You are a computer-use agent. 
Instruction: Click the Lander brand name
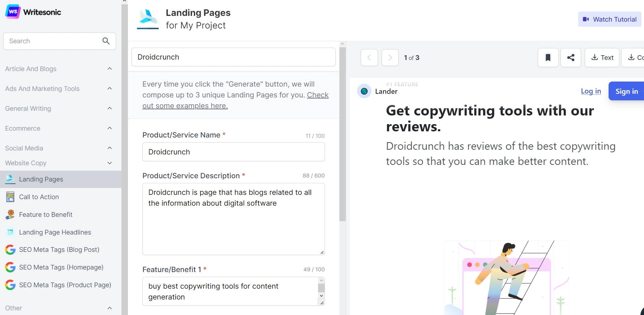tap(386, 91)
